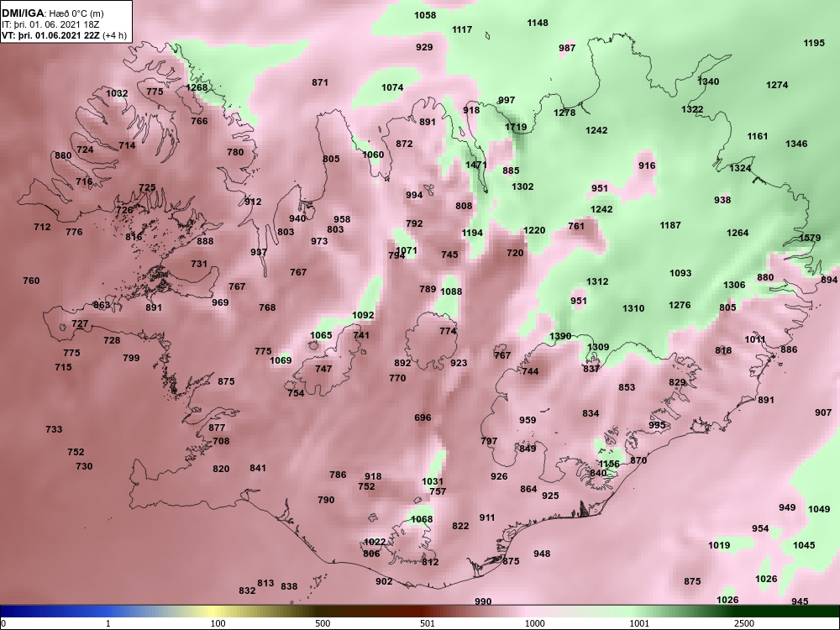
Task: Click the 1022 map value
Action: (x=375, y=542)
